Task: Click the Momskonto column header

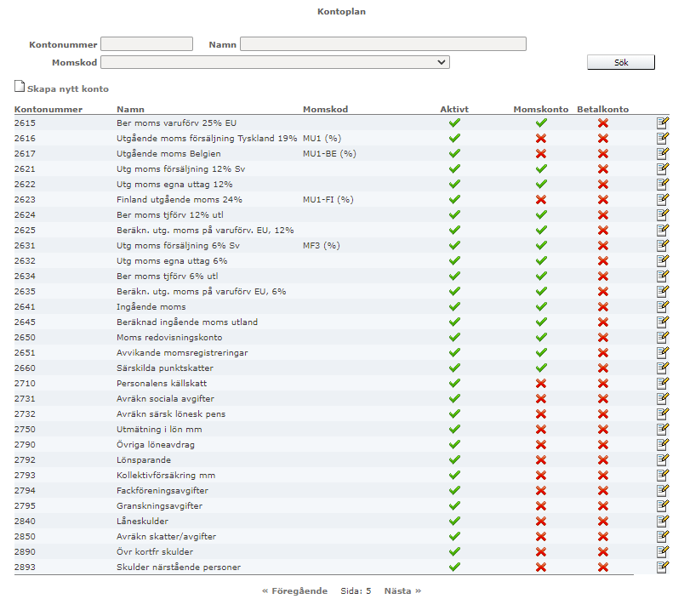Action: tap(540, 109)
